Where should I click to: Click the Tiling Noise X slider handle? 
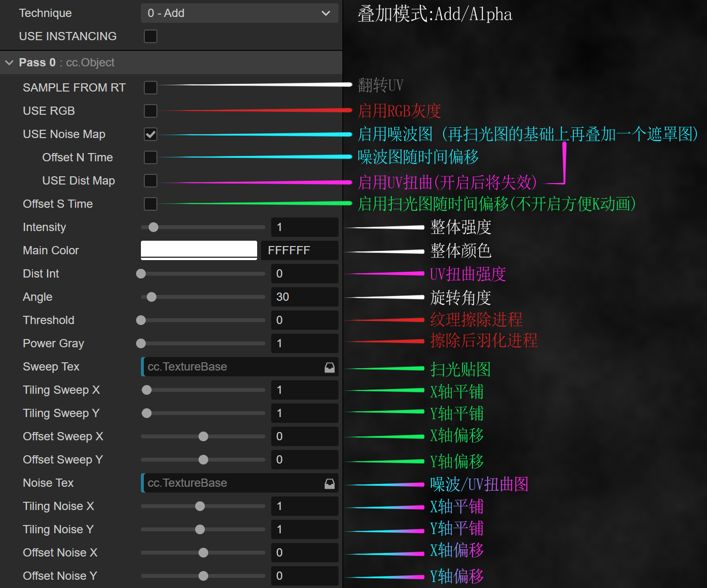pos(200,506)
